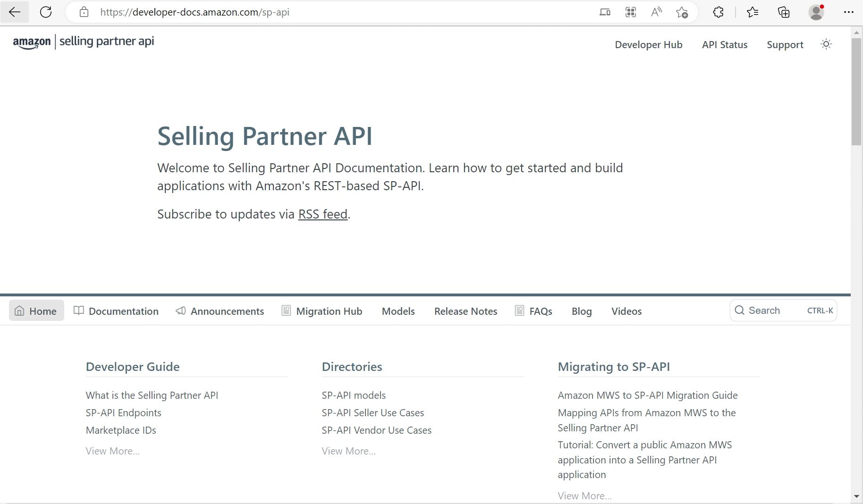Click the Amazon Selling Partner API logo
The width and height of the screenshot is (863, 504).
pyautogui.click(x=83, y=42)
